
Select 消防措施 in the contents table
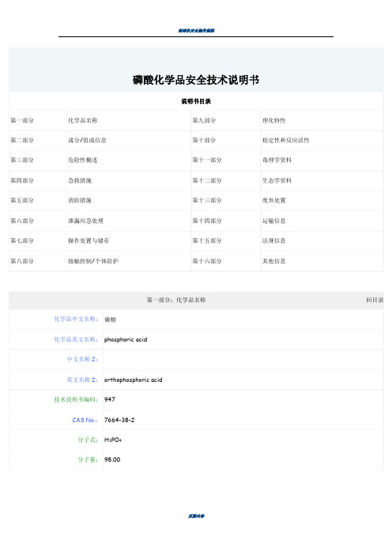tap(80, 201)
